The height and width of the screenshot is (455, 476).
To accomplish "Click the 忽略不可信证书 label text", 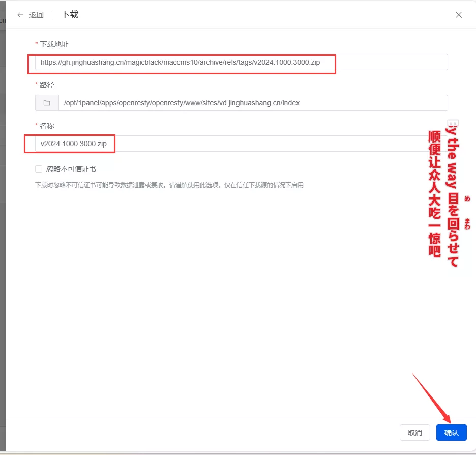I will (x=71, y=169).
